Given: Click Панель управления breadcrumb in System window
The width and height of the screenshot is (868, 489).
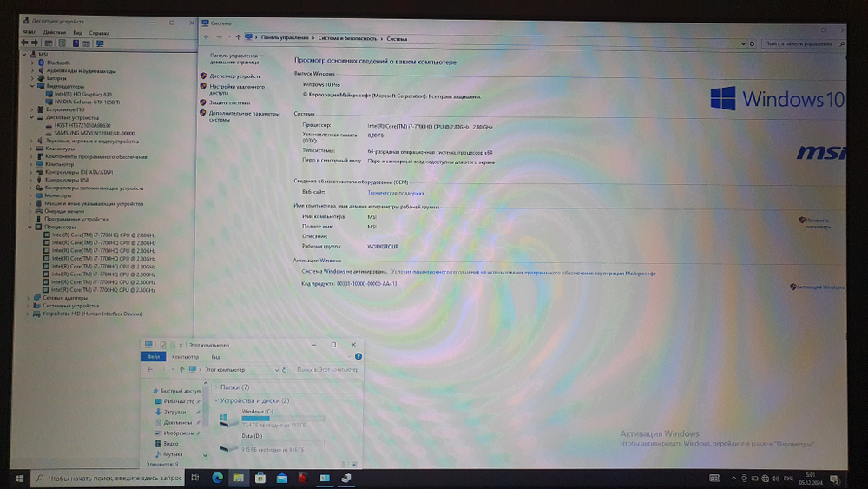Looking at the screenshot, I should [285, 37].
